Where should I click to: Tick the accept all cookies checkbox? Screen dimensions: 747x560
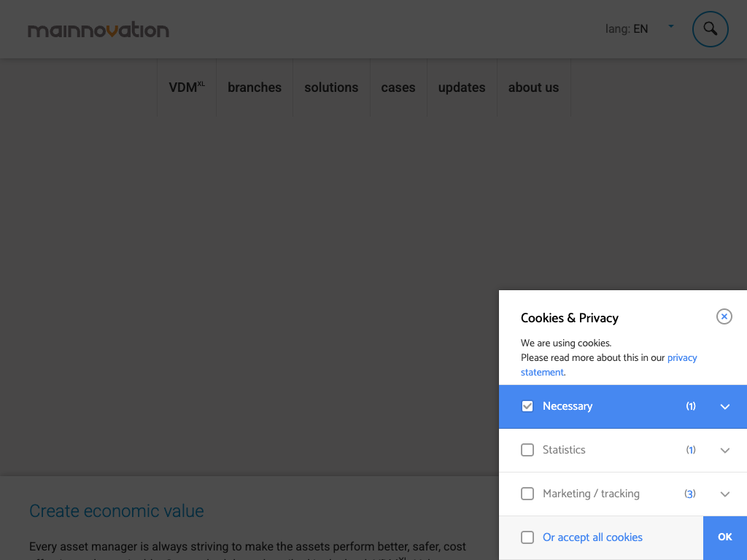(x=527, y=537)
